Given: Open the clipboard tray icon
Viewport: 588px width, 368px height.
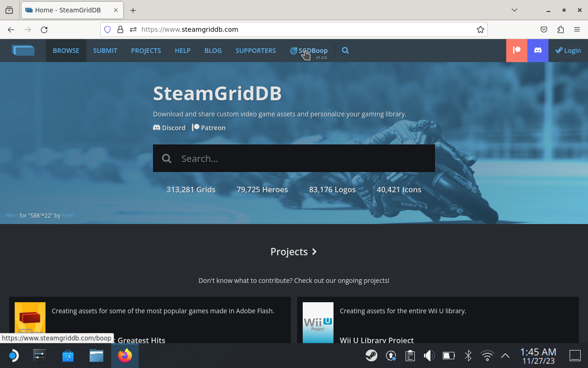Looking at the screenshot, I should click(x=410, y=356).
